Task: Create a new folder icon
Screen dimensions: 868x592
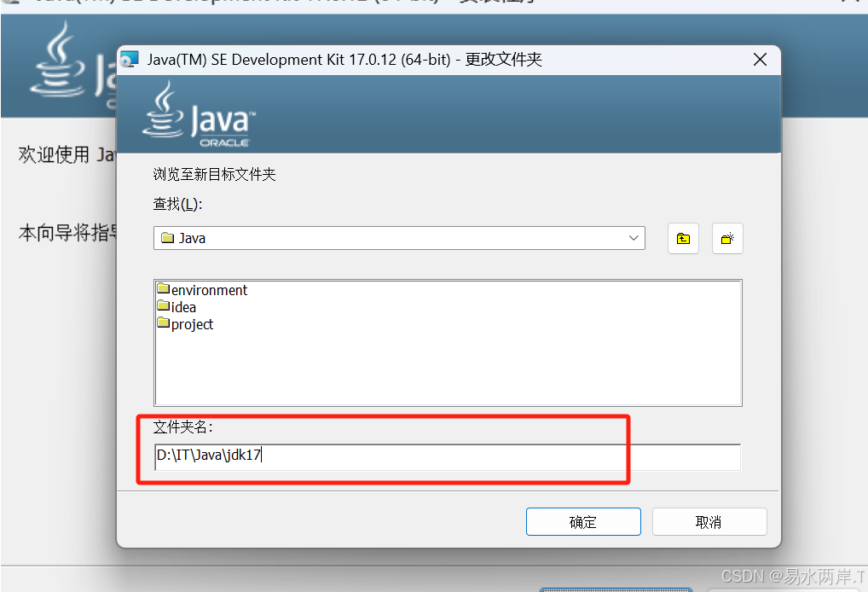Action: tap(727, 239)
